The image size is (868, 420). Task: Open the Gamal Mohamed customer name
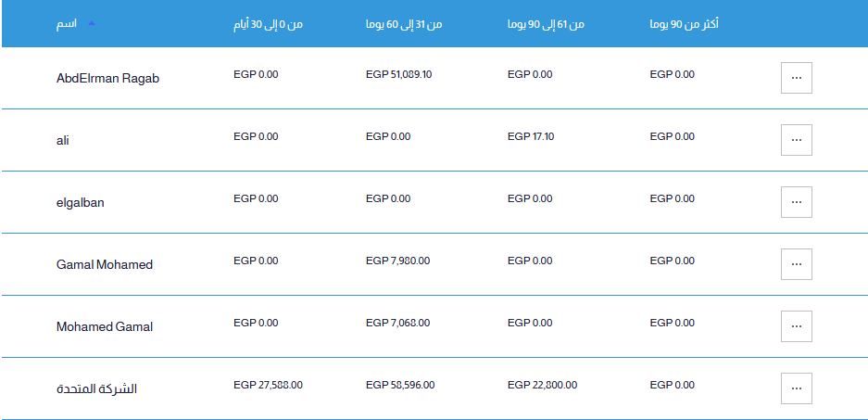105,265
